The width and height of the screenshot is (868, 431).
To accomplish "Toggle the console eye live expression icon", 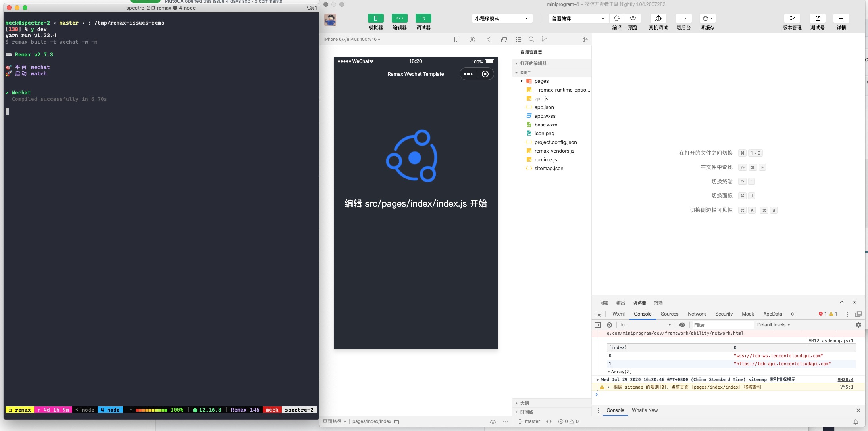I will coord(682,325).
